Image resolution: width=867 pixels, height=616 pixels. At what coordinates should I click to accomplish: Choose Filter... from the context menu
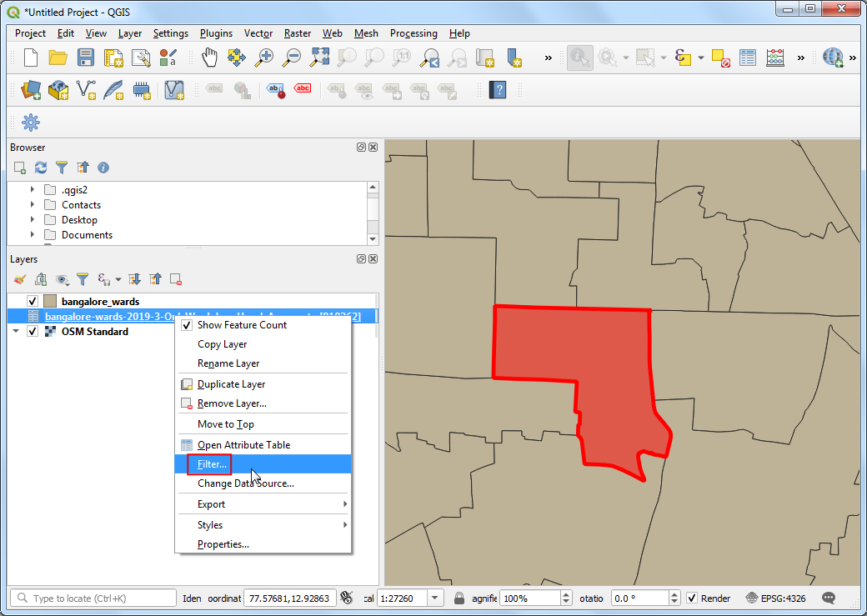(x=212, y=464)
